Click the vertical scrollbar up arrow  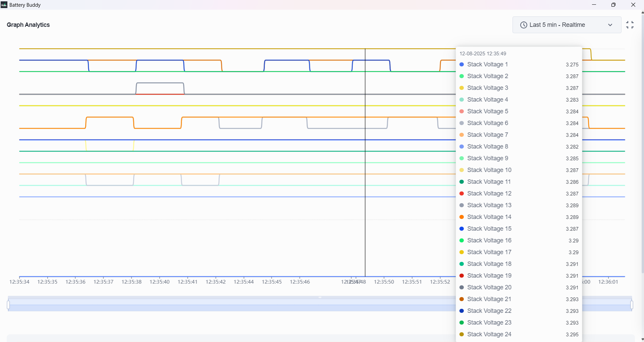pos(642,12)
